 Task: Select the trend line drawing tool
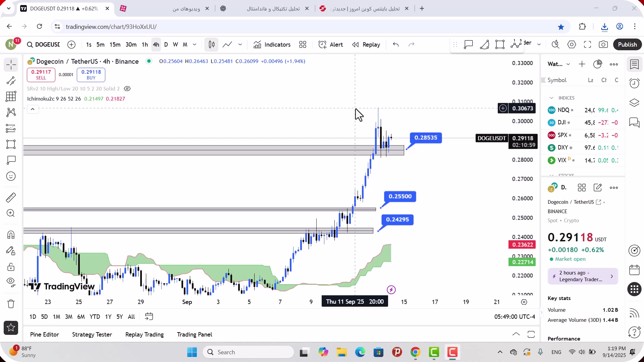(11, 81)
